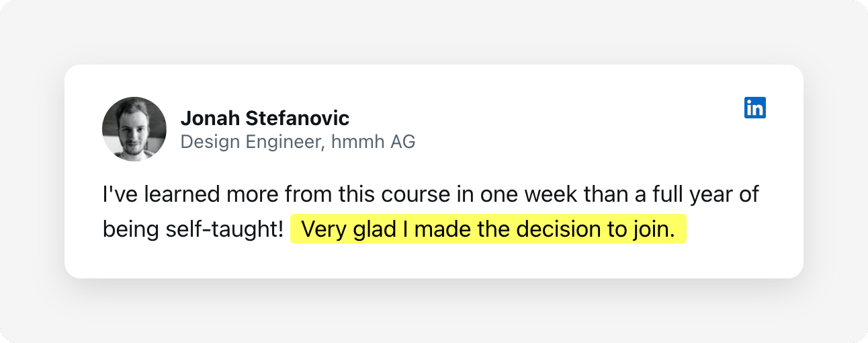This screenshot has width=868, height=343.
Task: Open the Jonah Stefanovic name link
Action: click(x=265, y=118)
